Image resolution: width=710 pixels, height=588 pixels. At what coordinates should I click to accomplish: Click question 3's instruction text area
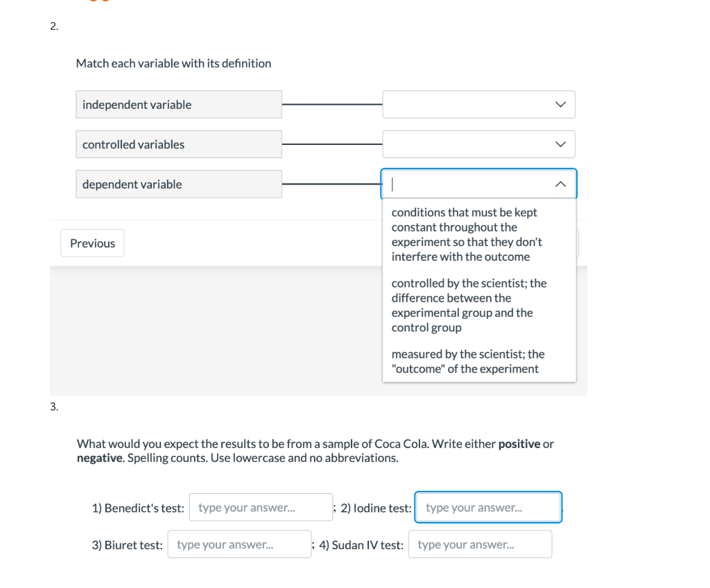314,451
